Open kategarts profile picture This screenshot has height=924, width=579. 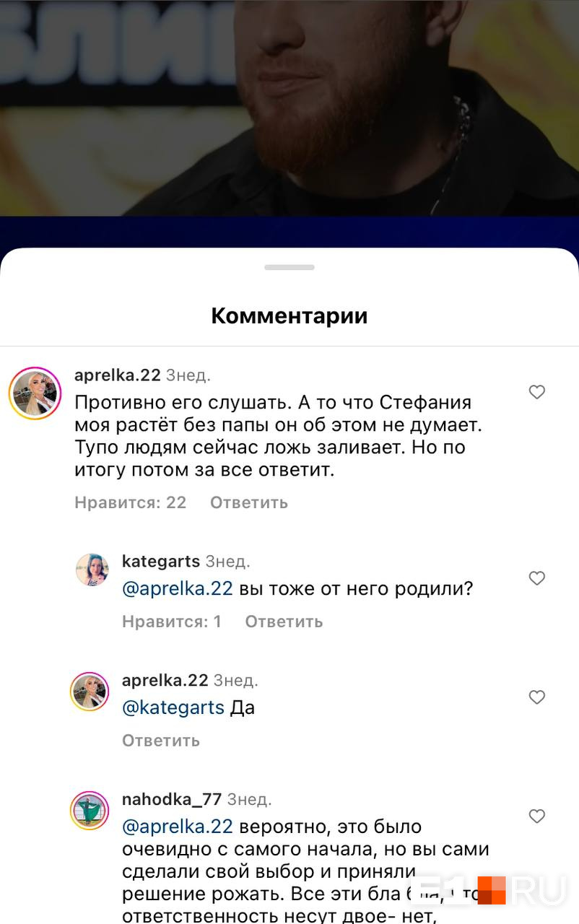coord(92,570)
